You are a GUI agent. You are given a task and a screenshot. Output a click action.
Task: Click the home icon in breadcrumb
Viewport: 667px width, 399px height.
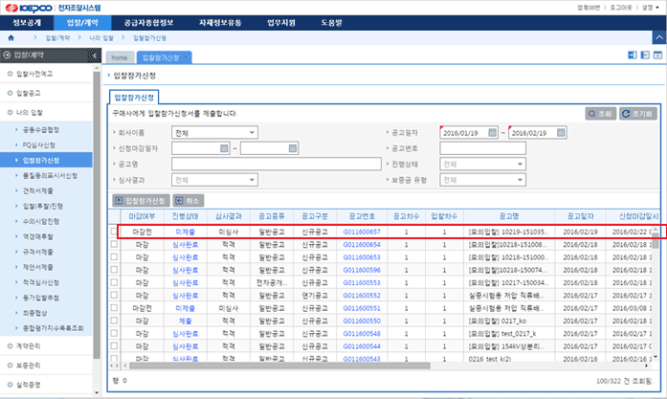click(x=11, y=38)
